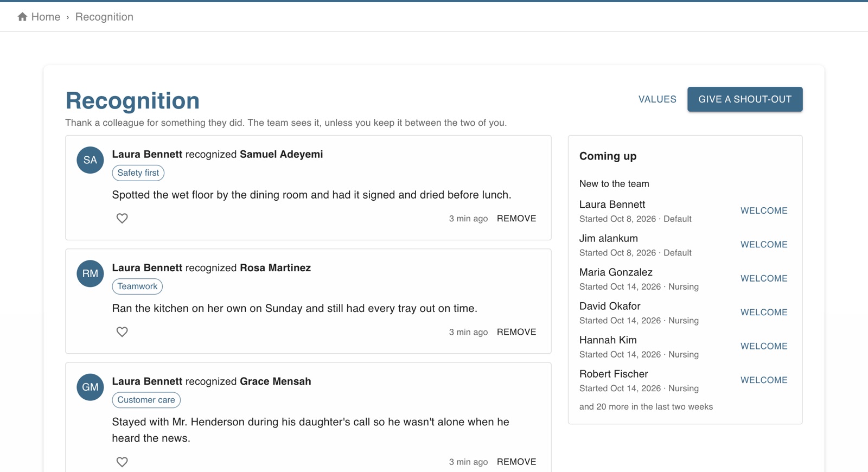The height and width of the screenshot is (472, 868).
Task: Welcome David Okafor to the team
Action: 764,312
